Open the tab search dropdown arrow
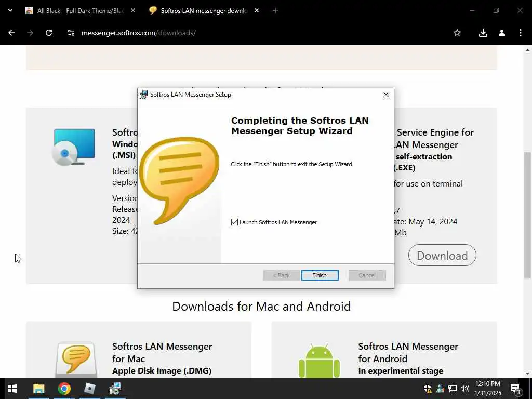 pos(10,11)
